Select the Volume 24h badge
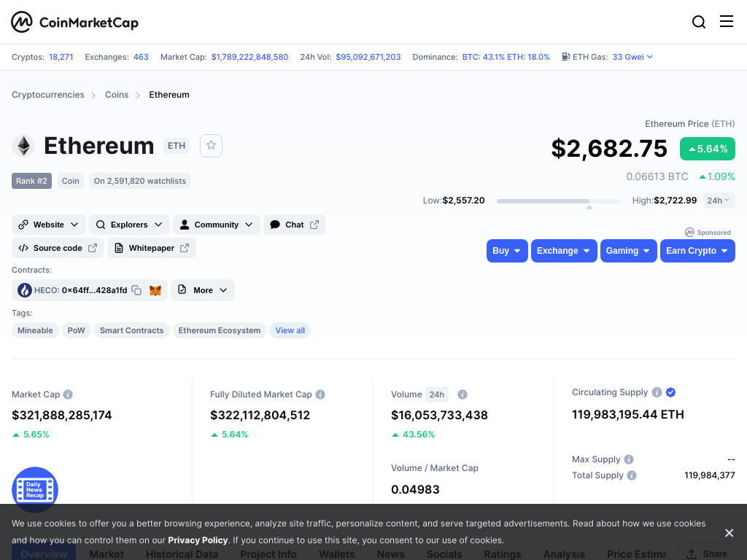747x560 pixels. coord(436,394)
